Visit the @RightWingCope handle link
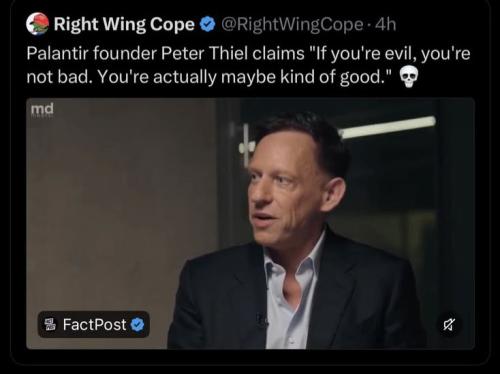This screenshot has height=374, width=500. [x=292, y=24]
